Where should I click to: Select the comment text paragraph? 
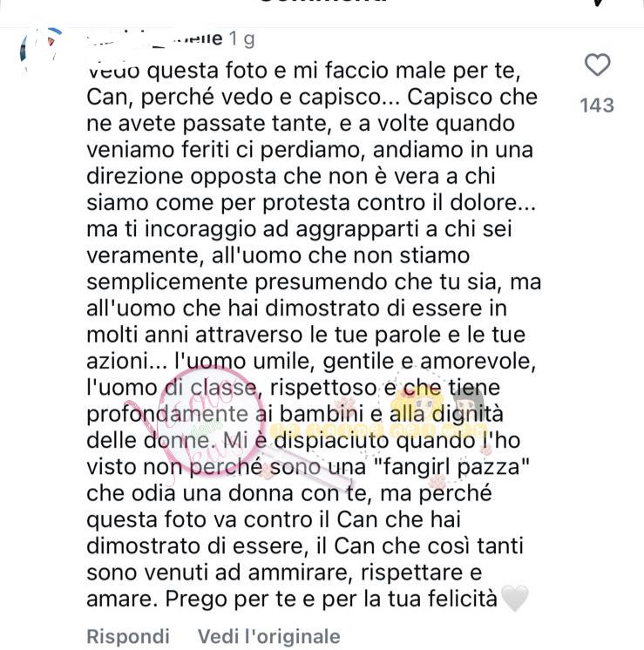[314, 335]
